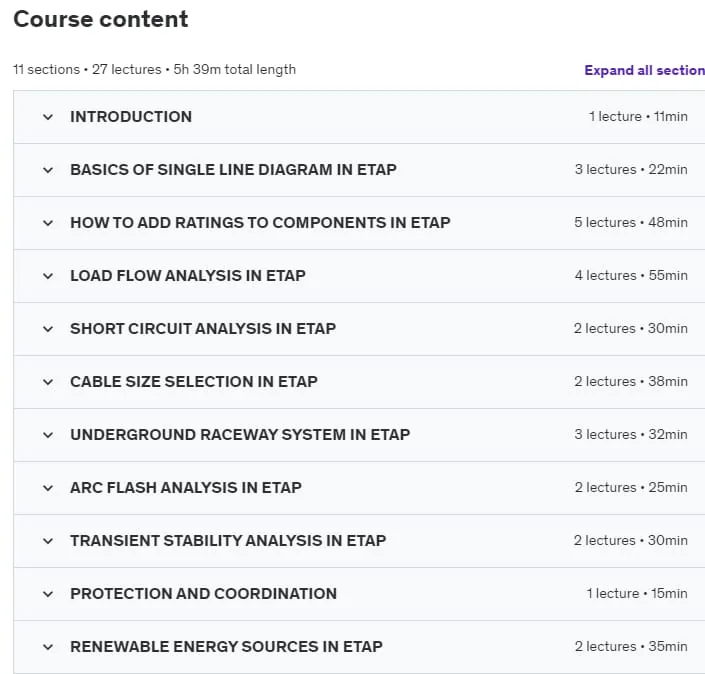Click Expand all sections link
Screen dimensions: 705x674
[644, 71]
